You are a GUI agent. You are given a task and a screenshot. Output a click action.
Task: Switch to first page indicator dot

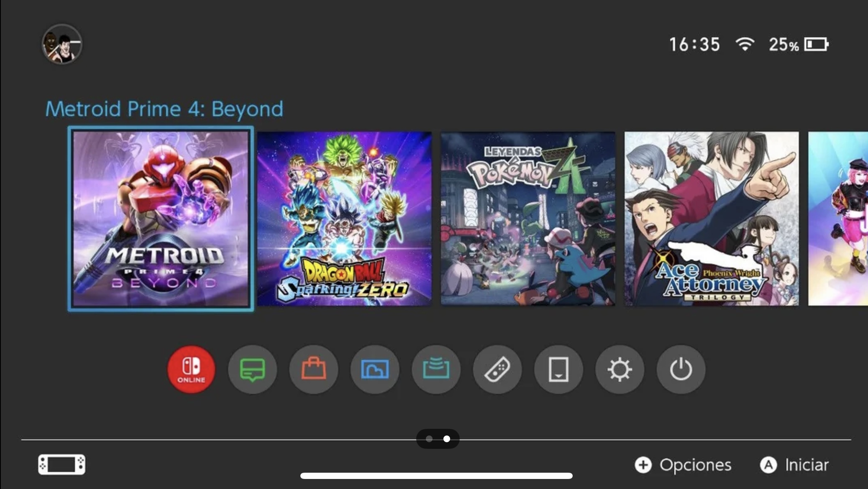429,439
